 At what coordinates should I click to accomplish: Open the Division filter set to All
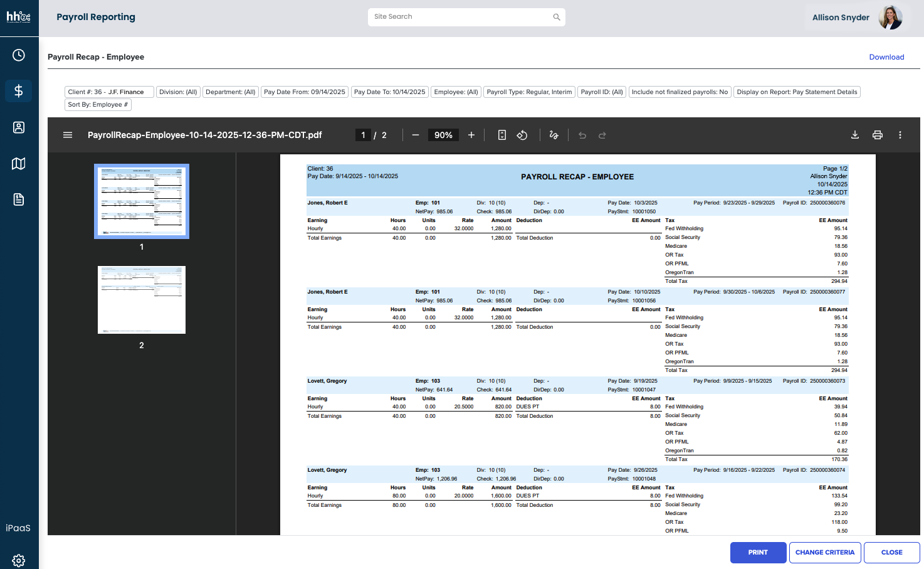[178, 92]
